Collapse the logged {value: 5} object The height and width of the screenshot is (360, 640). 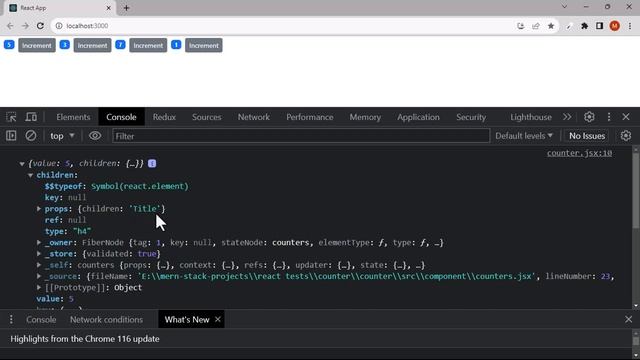[22, 164]
